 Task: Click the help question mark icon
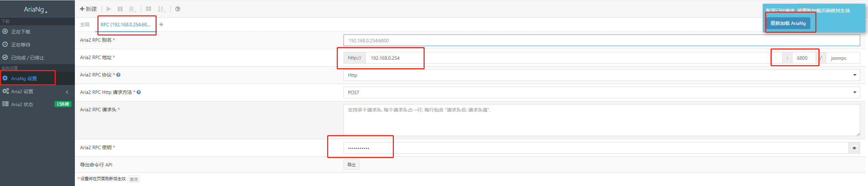178,9
